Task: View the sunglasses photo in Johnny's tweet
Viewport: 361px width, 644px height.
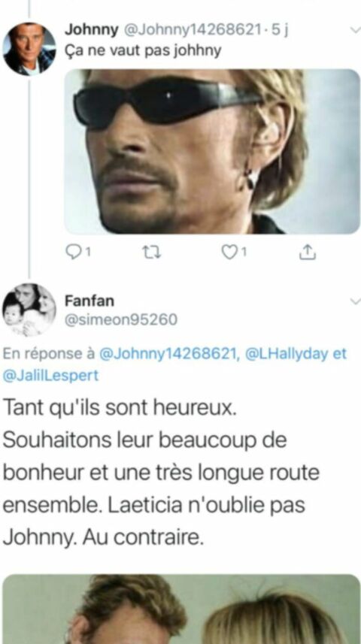Action: pos(212,152)
